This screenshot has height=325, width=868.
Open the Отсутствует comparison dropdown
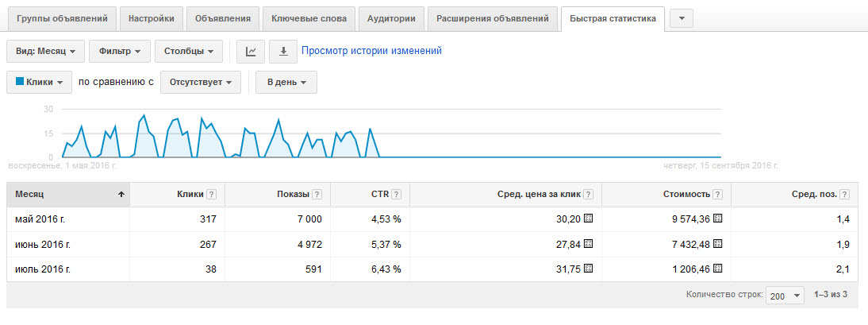pos(201,82)
